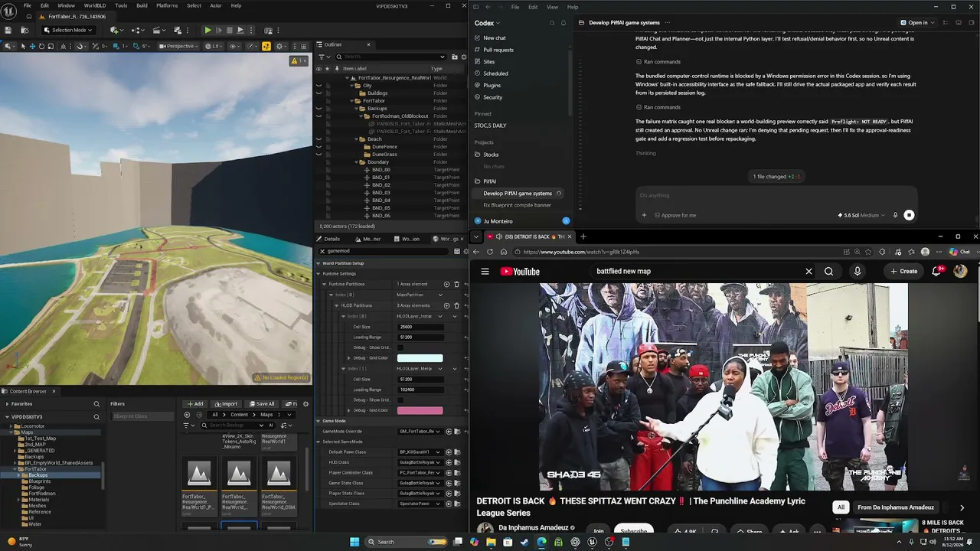Toggle Approve for me in Codex composer
Viewport: 980px width, 551px height.
(x=675, y=215)
